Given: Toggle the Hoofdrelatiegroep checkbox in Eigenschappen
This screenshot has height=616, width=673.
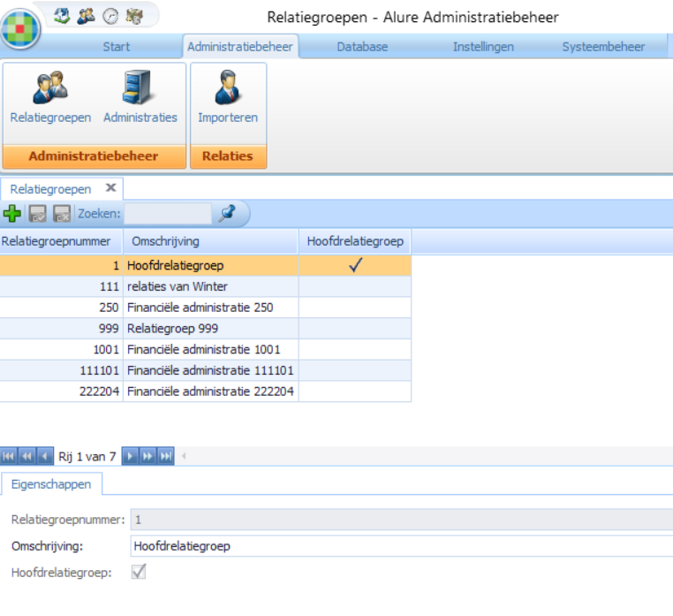Looking at the screenshot, I should point(138,572).
